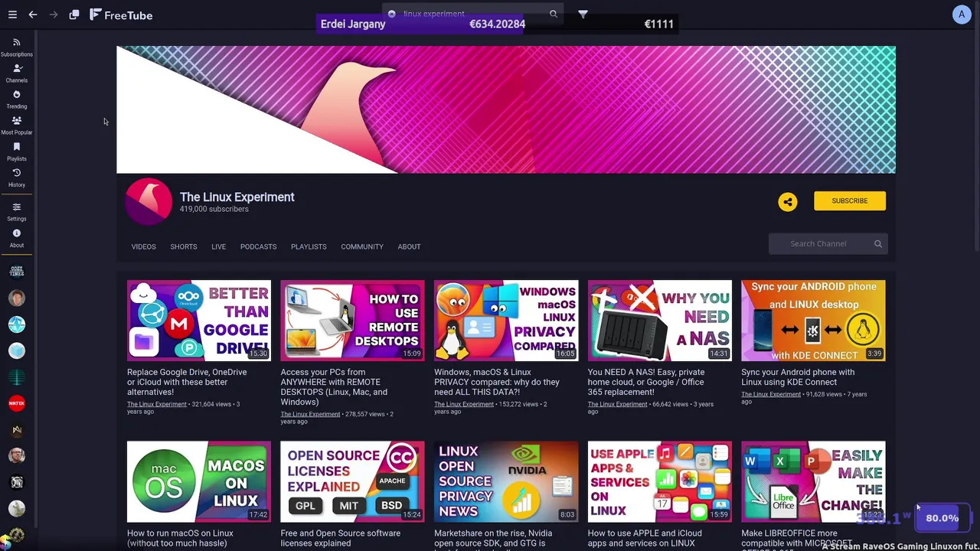Screen dimensions: 980x551
Task: Click the channel banner image
Action: point(506,109)
